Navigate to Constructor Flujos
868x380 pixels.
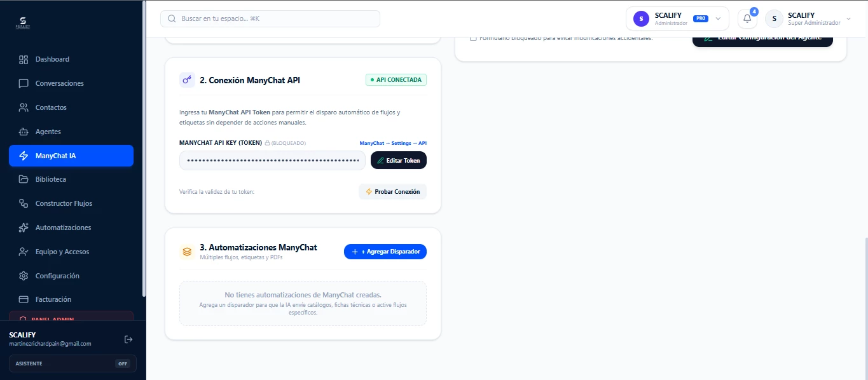71,204
